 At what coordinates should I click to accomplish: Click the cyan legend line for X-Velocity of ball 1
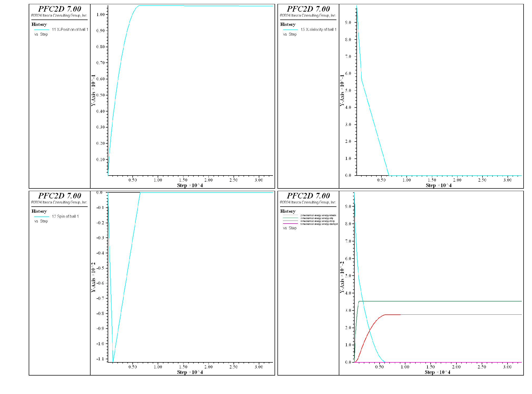click(x=290, y=30)
